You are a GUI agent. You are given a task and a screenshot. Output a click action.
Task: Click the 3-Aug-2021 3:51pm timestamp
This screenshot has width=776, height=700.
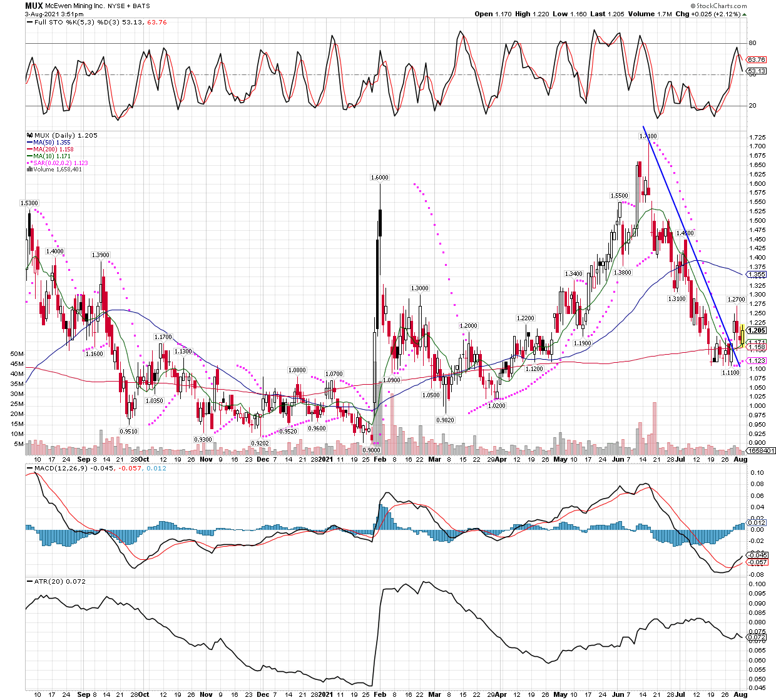pos(54,14)
